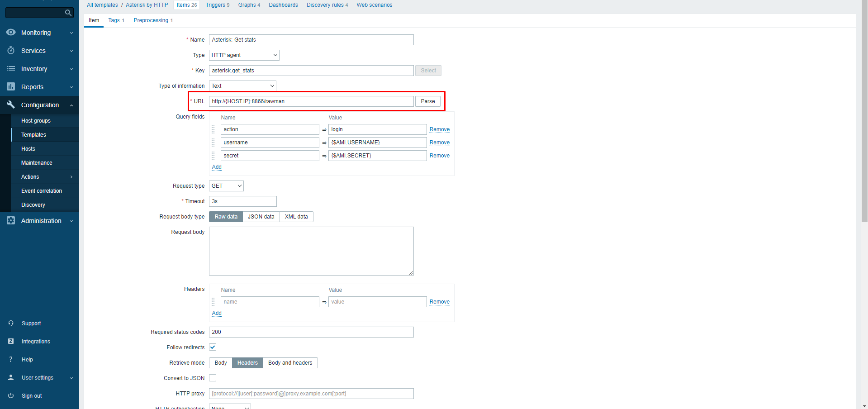The image size is (868, 409).
Task: Grab the drag handle of the secret query row
Action: pos(213,156)
